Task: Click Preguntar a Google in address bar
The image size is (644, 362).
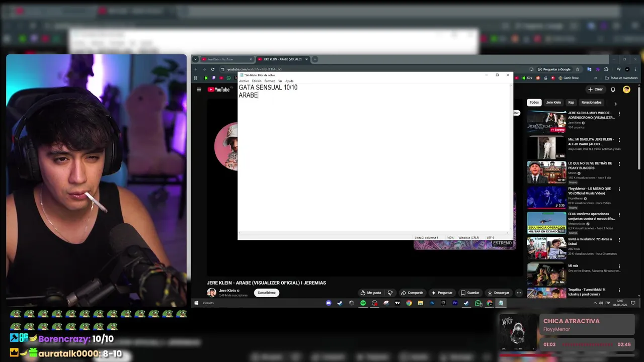Action: point(554,69)
